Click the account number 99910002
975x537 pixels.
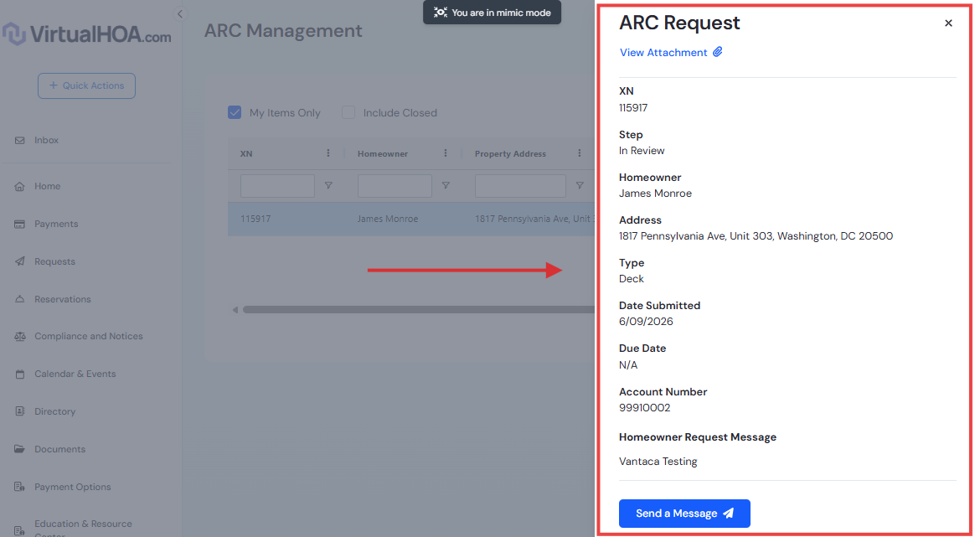(644, 408)
